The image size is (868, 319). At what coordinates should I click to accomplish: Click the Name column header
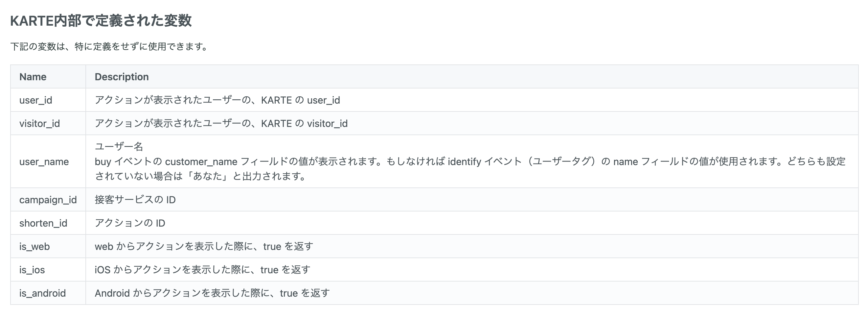33,77
